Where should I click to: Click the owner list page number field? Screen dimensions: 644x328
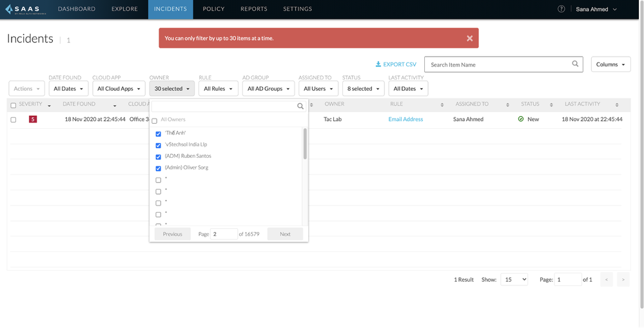pos(224,234)
